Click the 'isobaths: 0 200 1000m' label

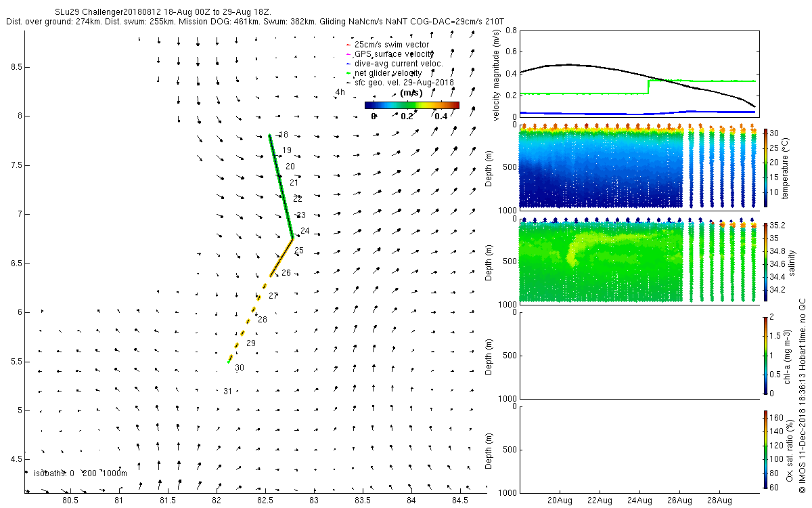coord(80,473)
